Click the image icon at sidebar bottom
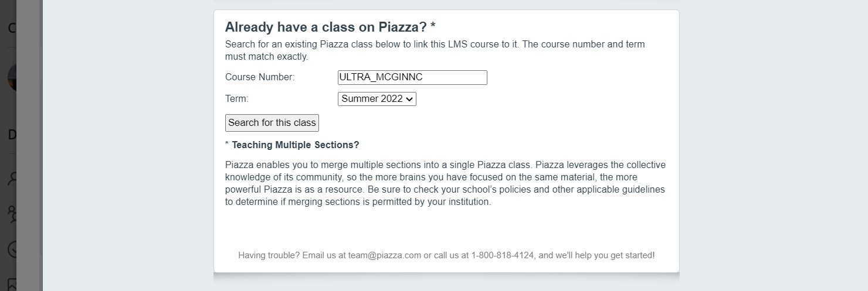868x291 pixels. (12, 284)
